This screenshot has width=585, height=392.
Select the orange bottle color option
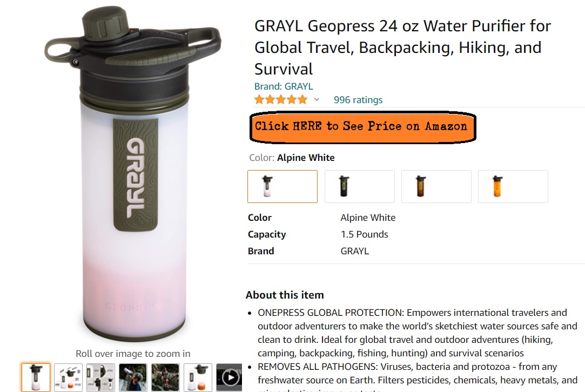tap(513, 186)
